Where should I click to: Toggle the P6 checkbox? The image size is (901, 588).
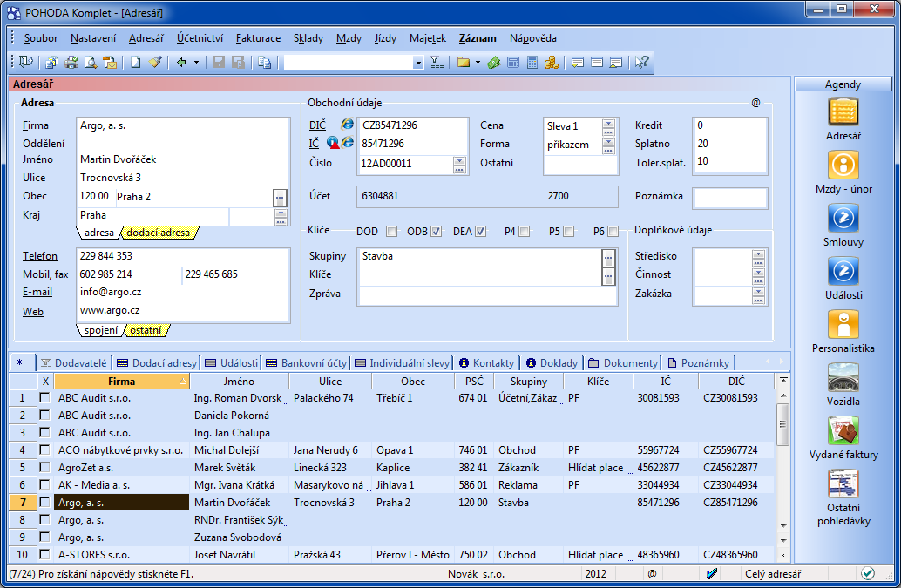(x=613, y=232)
